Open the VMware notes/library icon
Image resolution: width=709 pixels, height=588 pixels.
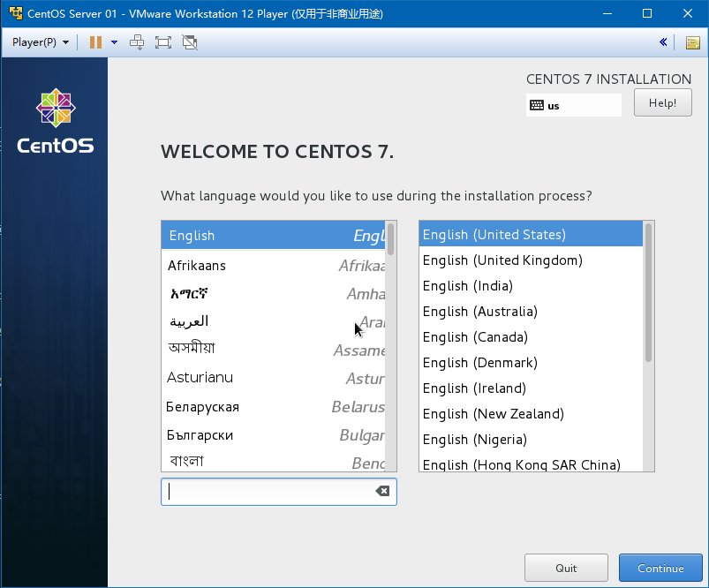coord(692,42)
